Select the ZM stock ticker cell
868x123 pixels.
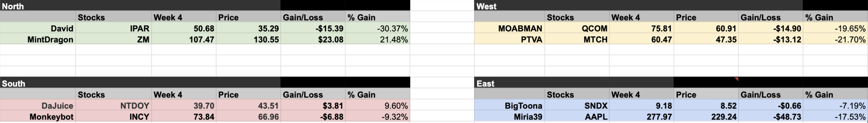pos(114,39)
